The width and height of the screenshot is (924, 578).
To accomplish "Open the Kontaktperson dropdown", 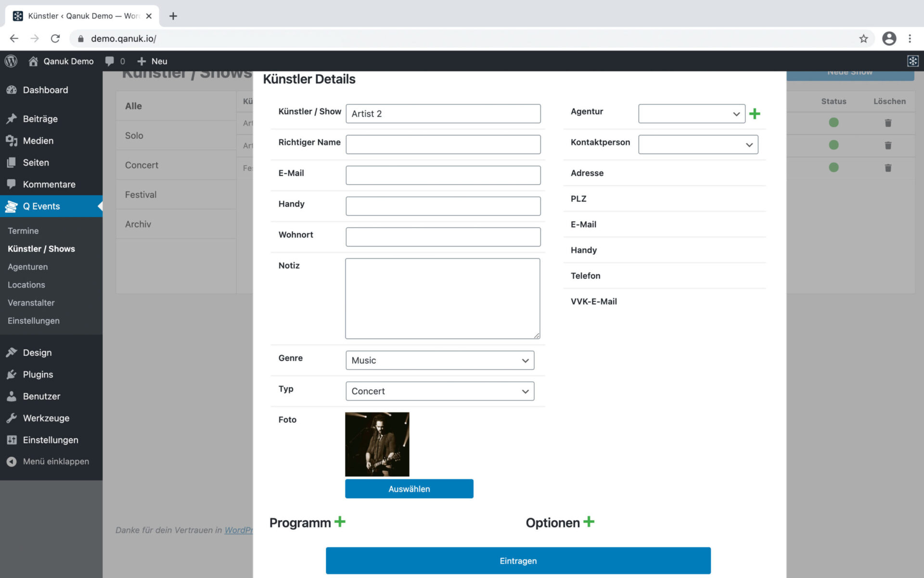I will 698,144.
